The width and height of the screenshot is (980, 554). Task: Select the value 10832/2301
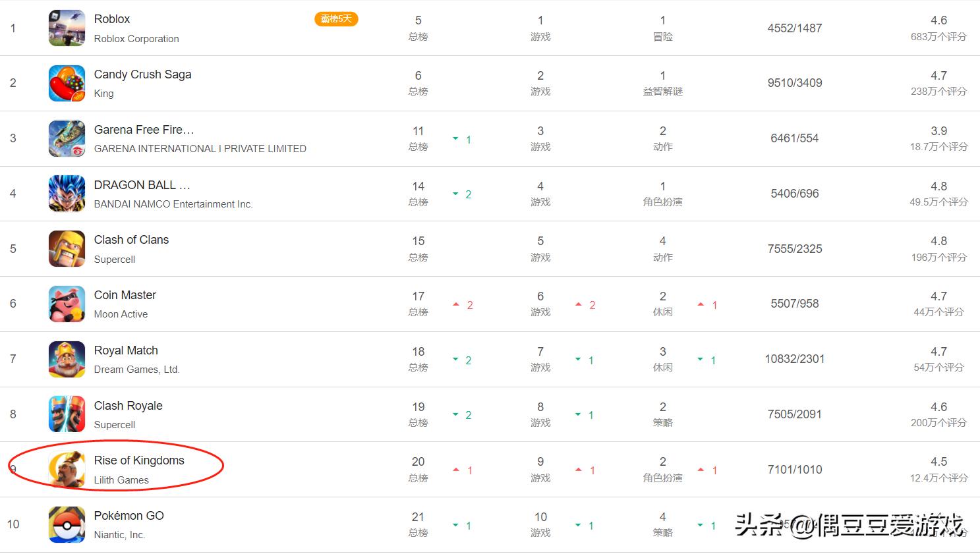click(795, 359)
